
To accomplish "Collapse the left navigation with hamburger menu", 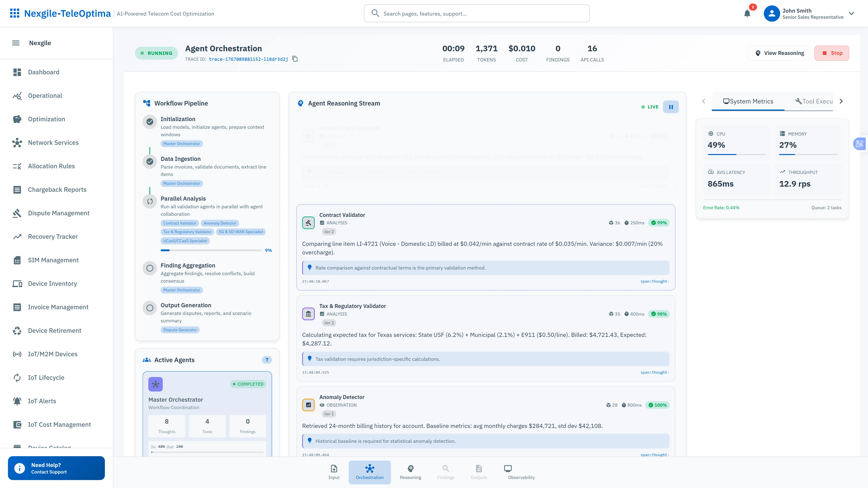I will tap(16, 43).
